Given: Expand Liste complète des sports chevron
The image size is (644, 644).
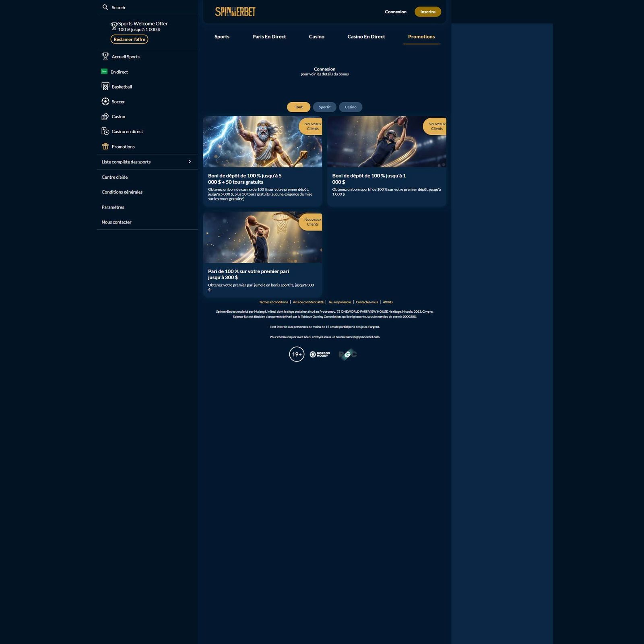Looking at the screenshot, I should click(x=190, y=162).
